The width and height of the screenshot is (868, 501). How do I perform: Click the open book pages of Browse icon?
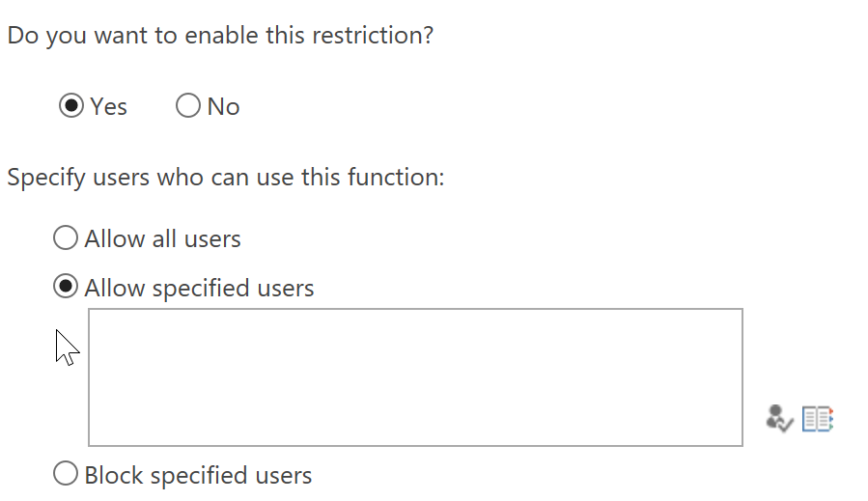pyautogui.click(x=816, y=419)
